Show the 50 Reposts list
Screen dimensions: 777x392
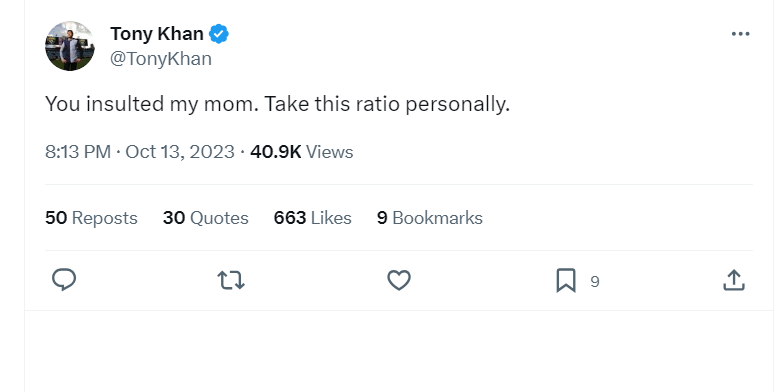(91, 218)
